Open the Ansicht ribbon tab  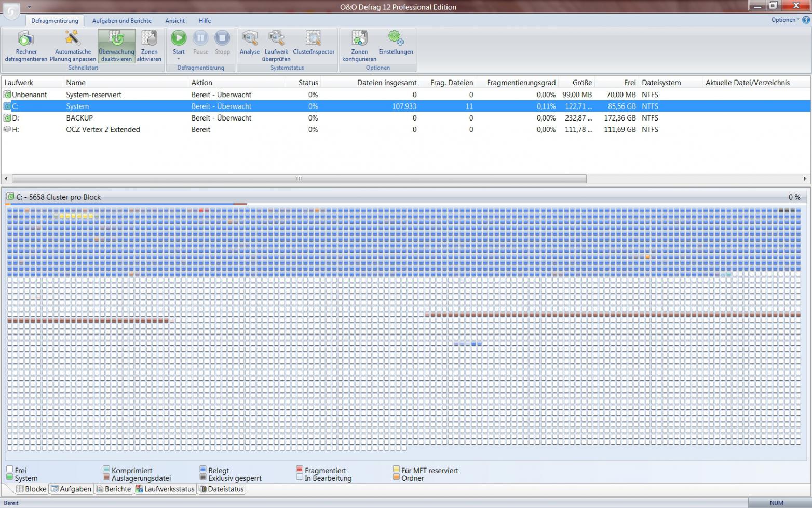[x=175, y=21]
